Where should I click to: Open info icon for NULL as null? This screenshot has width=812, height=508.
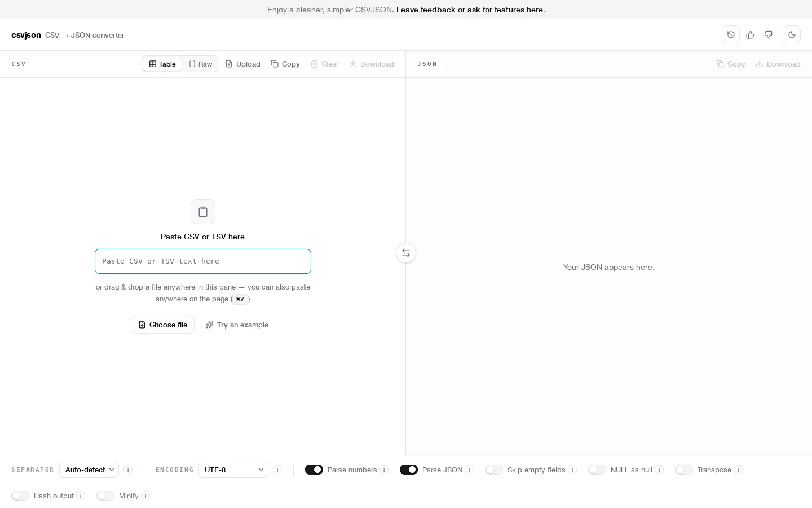click(659, 470)
